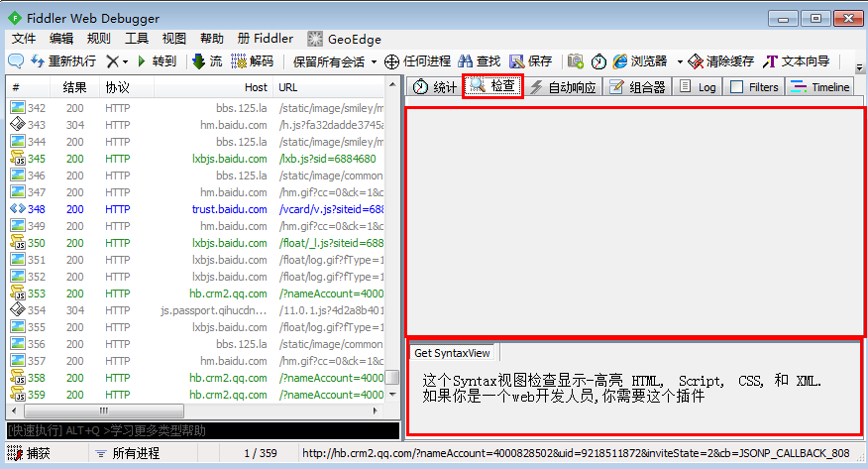
Task: Open 工具 menu
Action: pyautogui.click(x=136, y=39)
